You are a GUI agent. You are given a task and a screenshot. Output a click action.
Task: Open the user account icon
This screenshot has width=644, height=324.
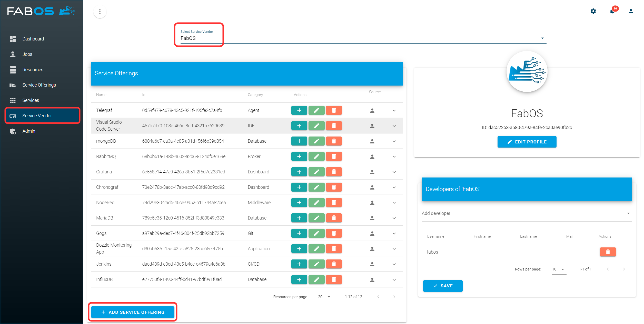click(x=631, y=11)
